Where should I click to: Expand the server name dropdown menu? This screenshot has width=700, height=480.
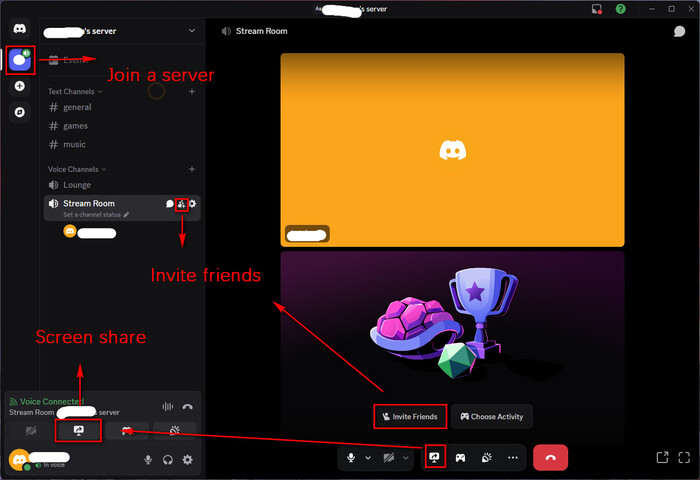click(192, 31)
